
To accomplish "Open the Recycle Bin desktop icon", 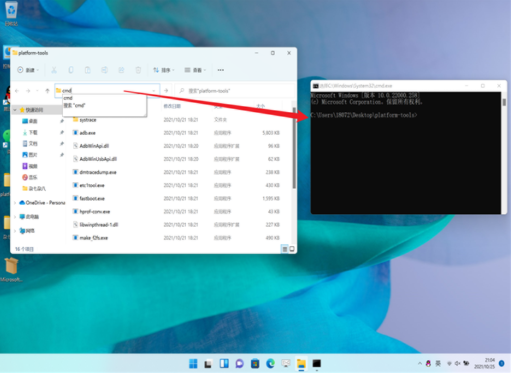I will 11,13.
